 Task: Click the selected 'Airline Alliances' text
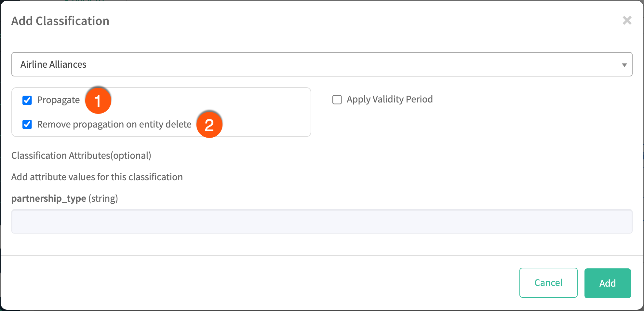pyautogui.click(x=53, y=64)
